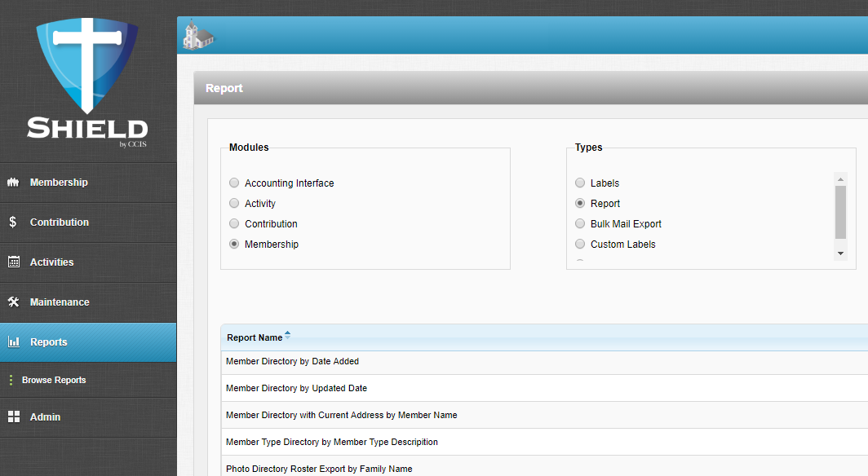
Task: Select the Membership module radio button
Action: 234,244
